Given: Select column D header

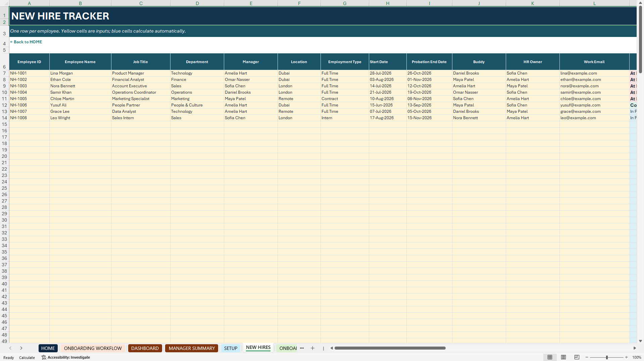Looking at the screenshot, I should pos(197,3).
